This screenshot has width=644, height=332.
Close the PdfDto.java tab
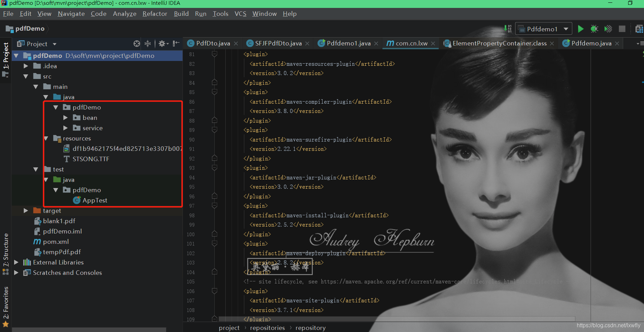click(x=236, y=43)
